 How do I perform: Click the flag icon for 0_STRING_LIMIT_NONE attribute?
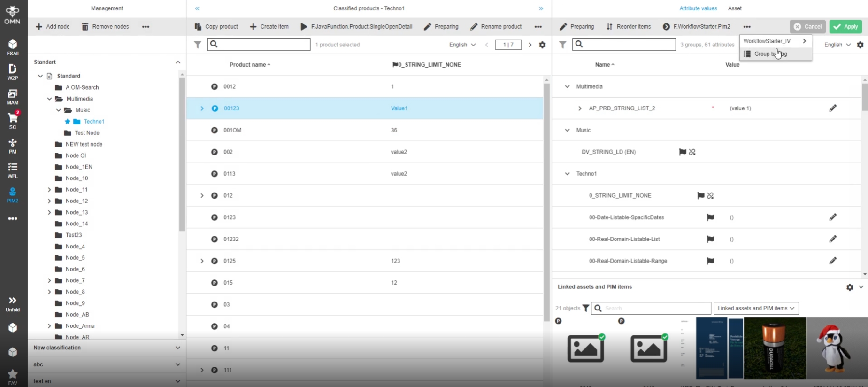[x=701, y=195]
